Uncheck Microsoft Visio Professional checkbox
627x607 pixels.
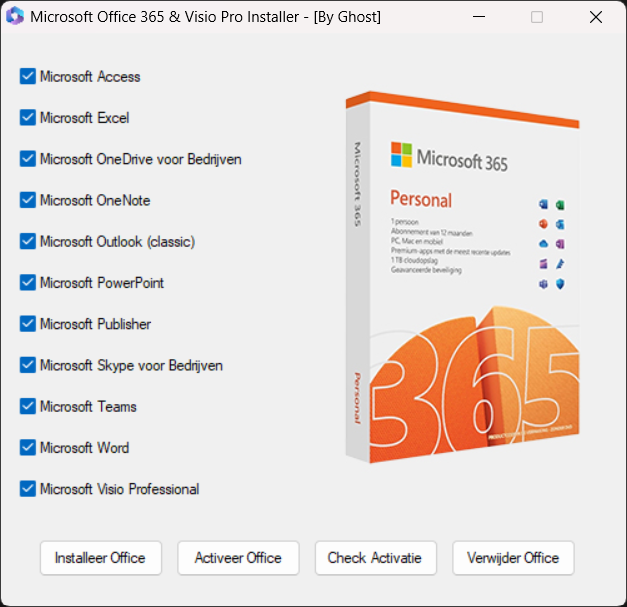click(x=28, y=489)
